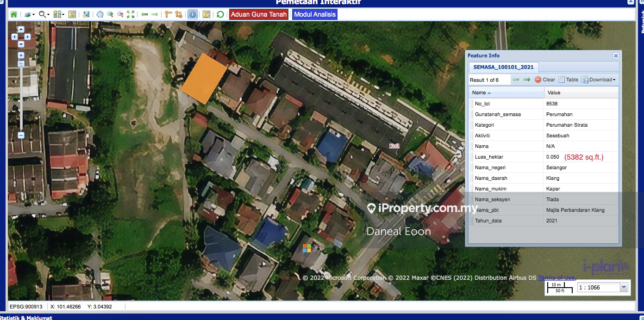
Task: Expand the Download dropdown in Feature Info
Action: pos(599,80)
